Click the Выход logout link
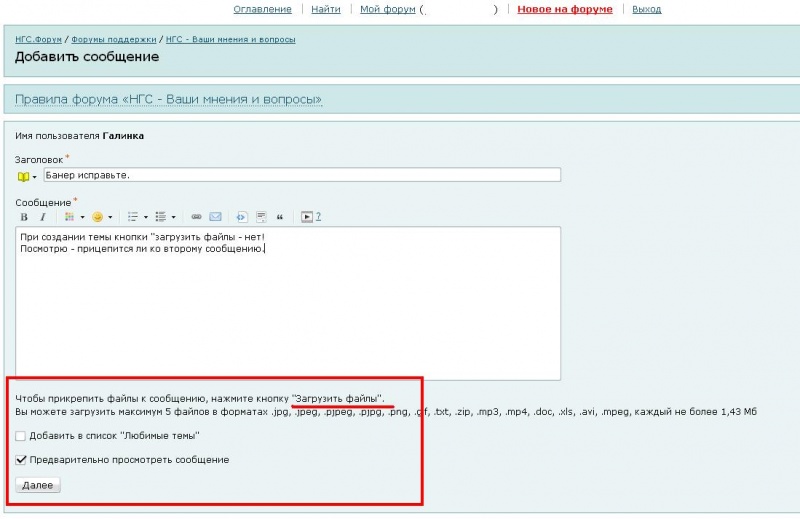Image resolution: width=800 pixels, height=519 pixels. pyautogui.click(x=646, y=9)
